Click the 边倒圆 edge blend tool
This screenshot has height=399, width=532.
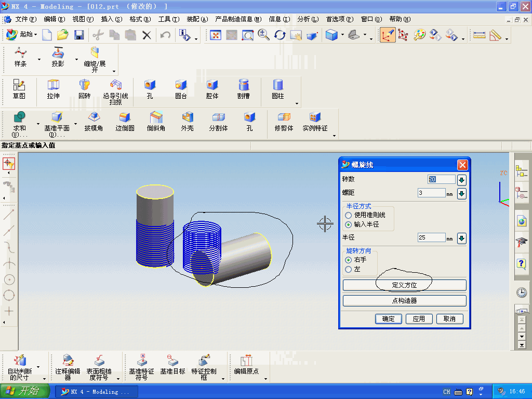[x=125, y=121]
